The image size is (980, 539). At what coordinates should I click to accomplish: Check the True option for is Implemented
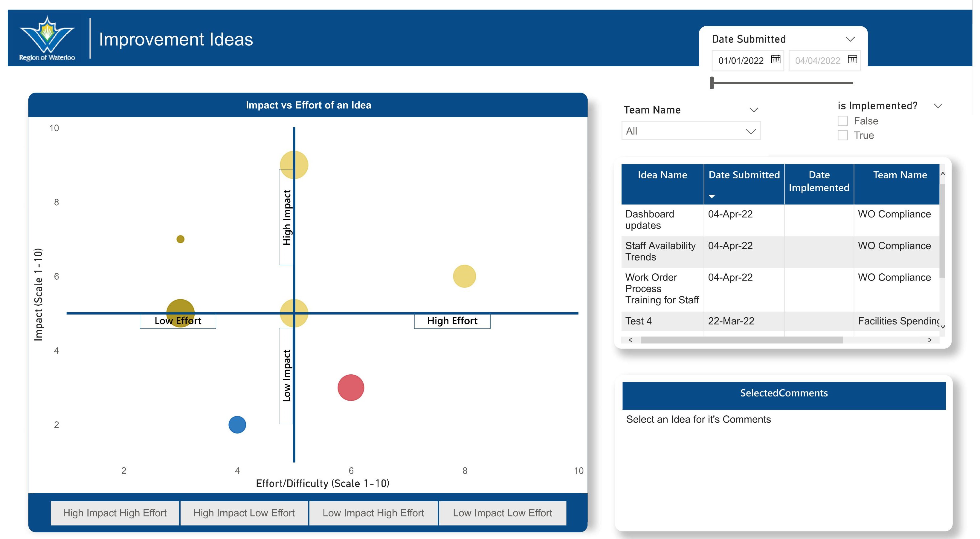click(842, 135)
